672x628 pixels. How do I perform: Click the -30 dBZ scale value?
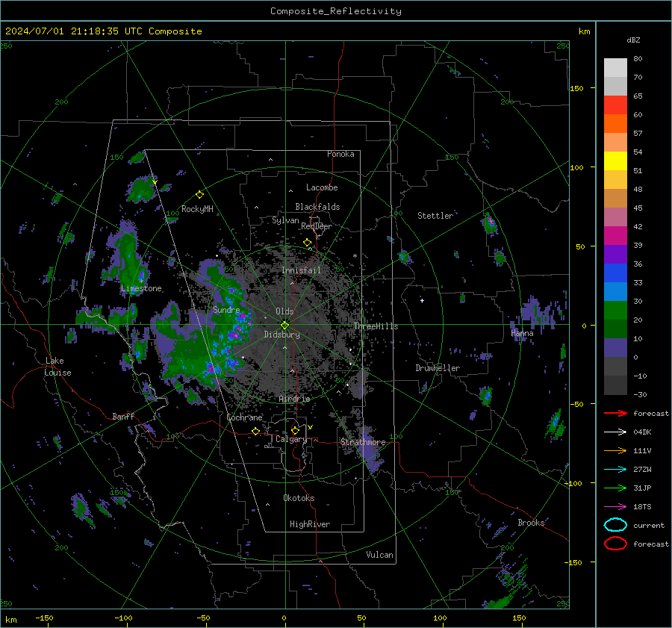click(x=640, y=395)
